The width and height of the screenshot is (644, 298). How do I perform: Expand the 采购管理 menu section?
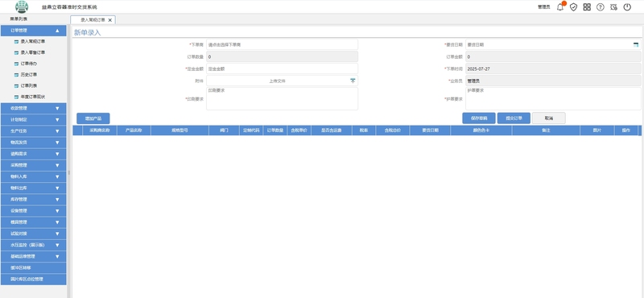(33, 165)
